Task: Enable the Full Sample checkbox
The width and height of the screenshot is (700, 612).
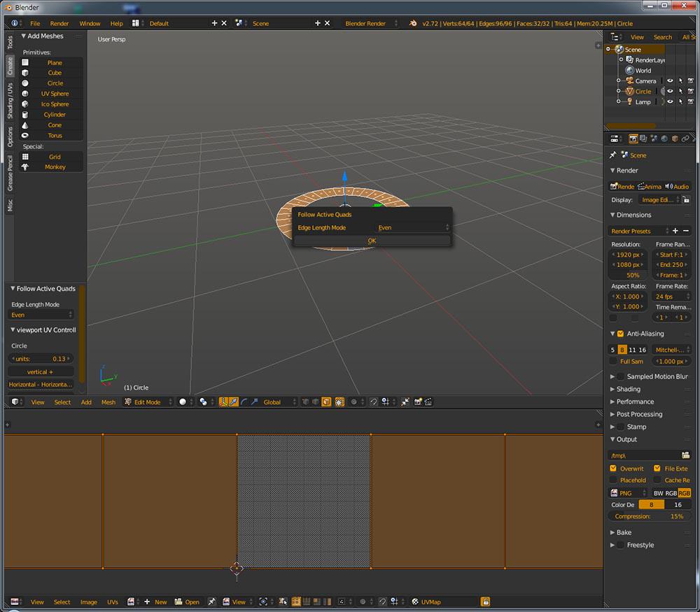Action: [x=613, y=362]
